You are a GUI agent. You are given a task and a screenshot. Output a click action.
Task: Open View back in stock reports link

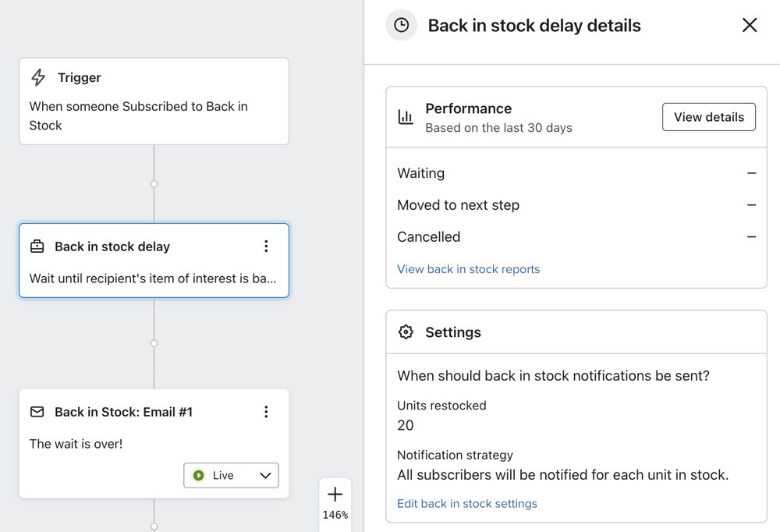(468, 269)
